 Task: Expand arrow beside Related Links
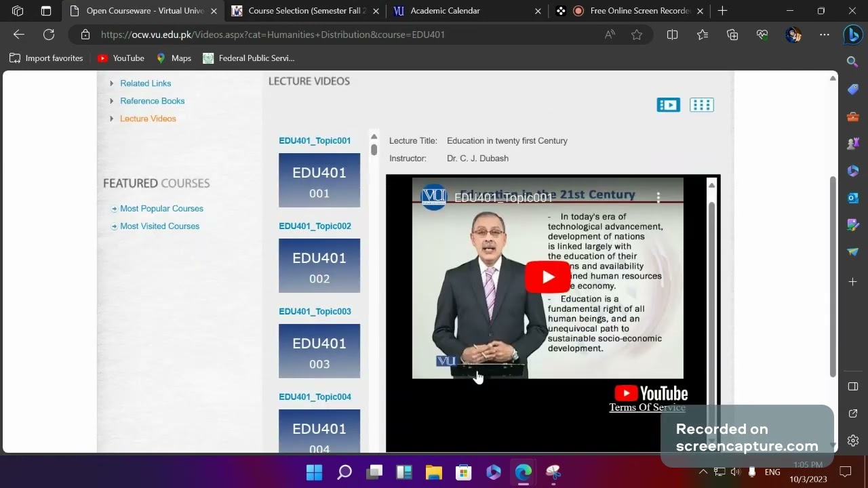112,83
